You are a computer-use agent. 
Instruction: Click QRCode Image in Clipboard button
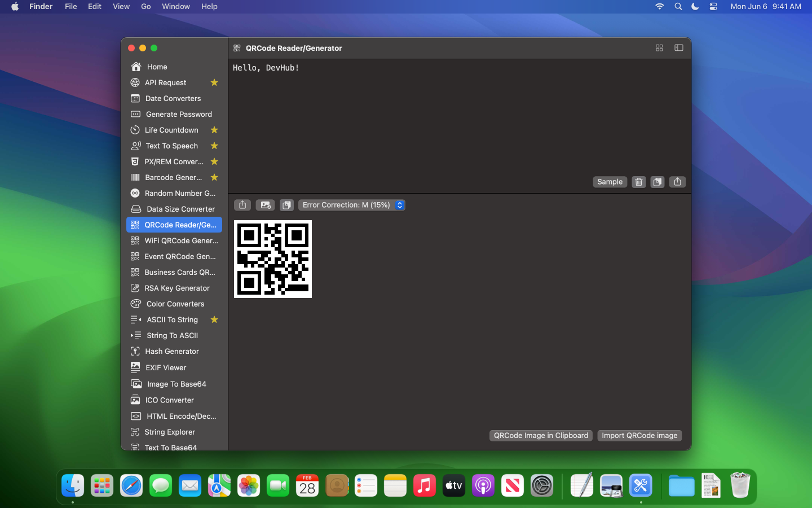point(541,435)
